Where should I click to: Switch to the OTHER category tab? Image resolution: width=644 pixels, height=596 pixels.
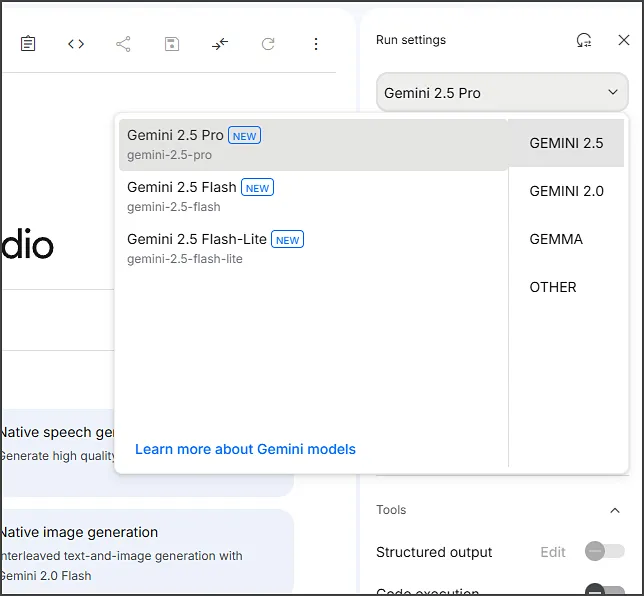tap(566, 287)
